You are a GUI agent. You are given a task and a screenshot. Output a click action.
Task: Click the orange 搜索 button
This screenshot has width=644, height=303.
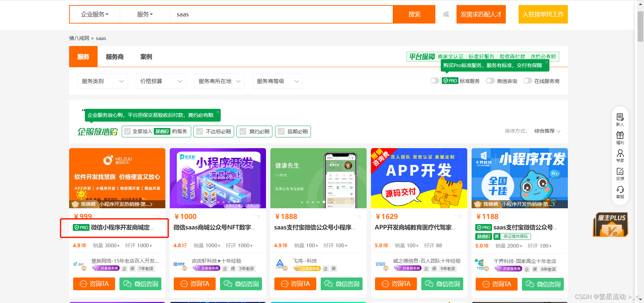(414, 14)
